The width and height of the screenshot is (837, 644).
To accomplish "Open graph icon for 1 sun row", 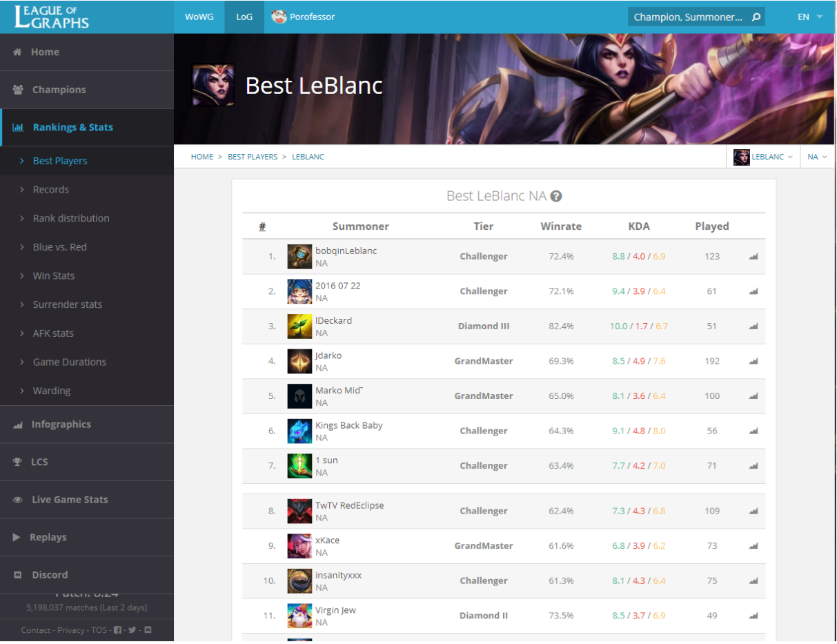I will click(x=753, y=466).
